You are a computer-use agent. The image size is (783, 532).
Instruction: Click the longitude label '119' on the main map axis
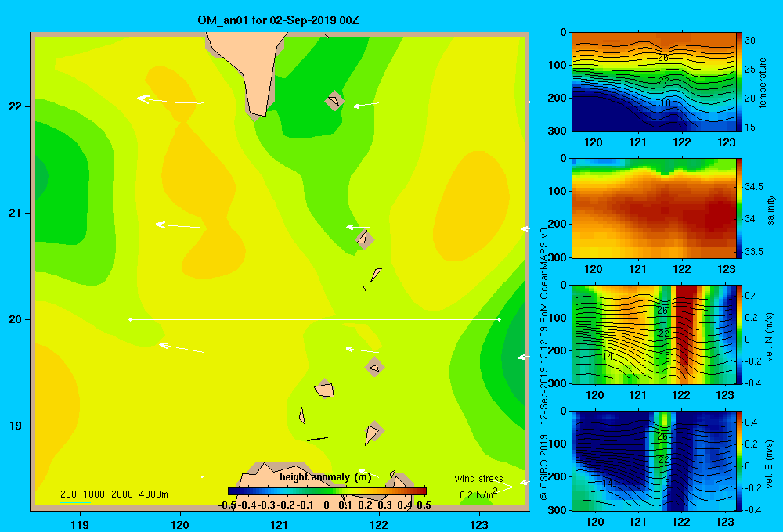click(80, 524)
